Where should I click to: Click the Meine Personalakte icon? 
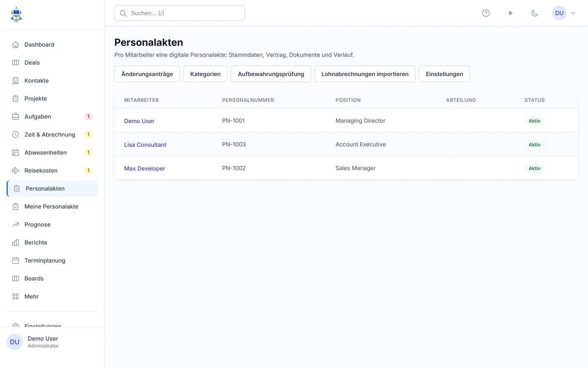[15, 207]
